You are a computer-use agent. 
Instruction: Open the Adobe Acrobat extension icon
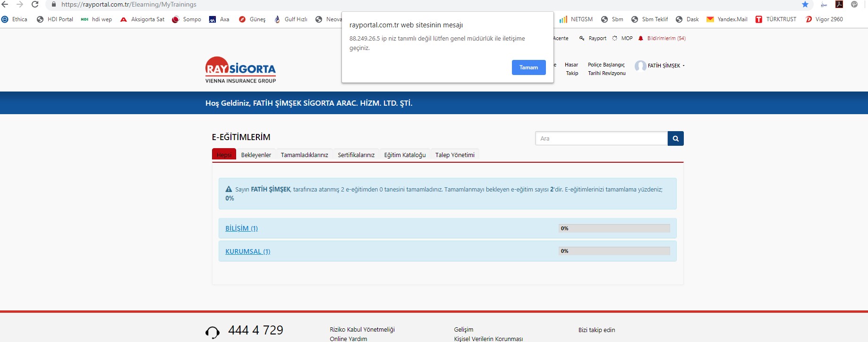point(839,4)
